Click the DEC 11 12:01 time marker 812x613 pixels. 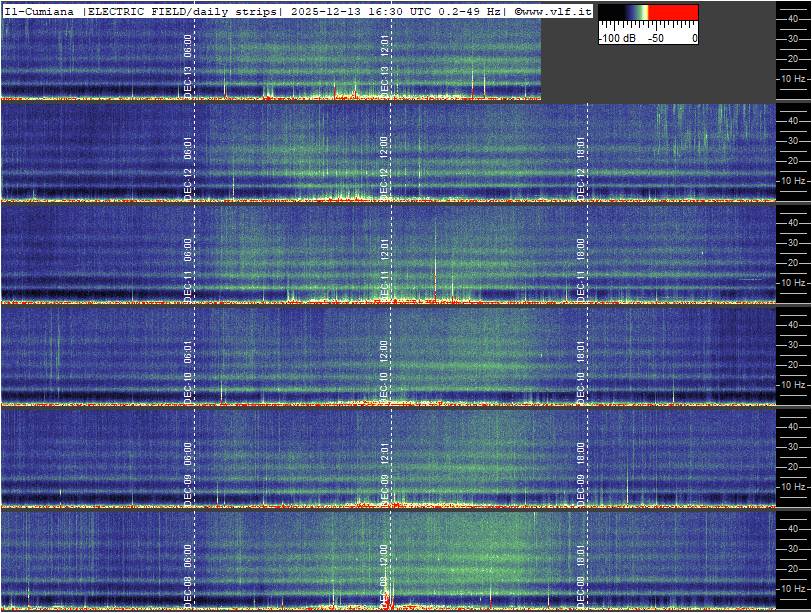pyautogui.click(x=384, y=267)
